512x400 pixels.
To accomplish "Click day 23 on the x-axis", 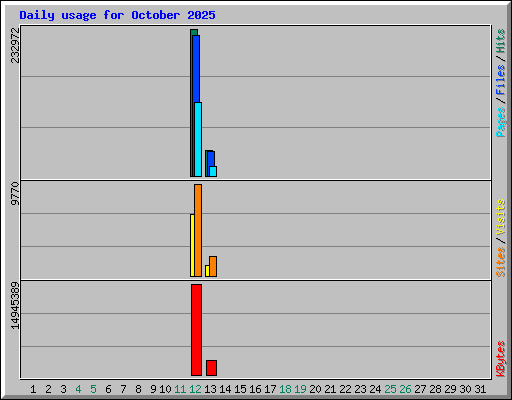I will [x=360, y=389].
